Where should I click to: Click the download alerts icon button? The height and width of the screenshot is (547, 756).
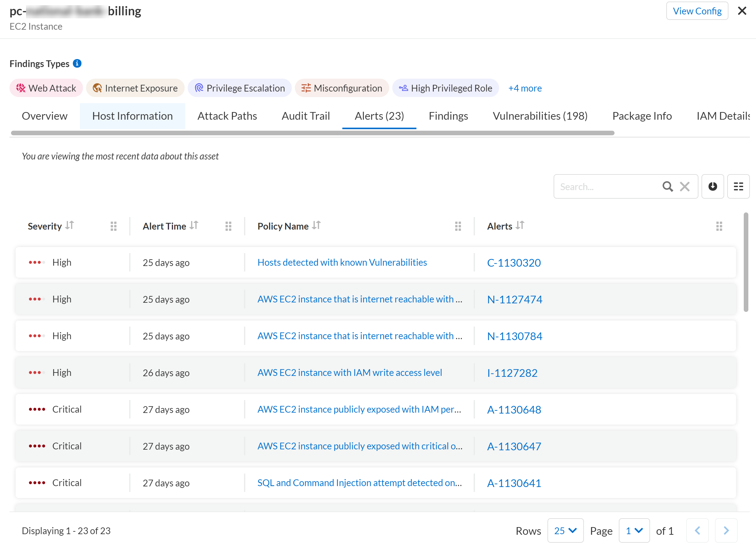coord(713,186)
